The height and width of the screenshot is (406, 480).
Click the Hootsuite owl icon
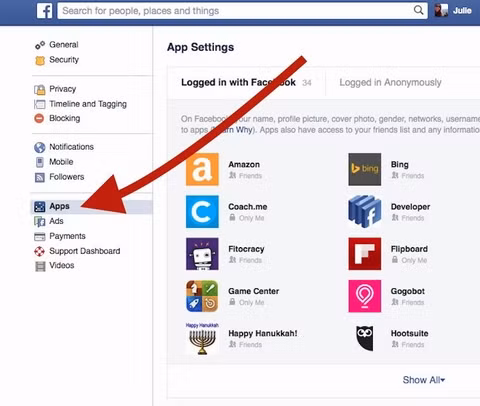point(365,338)
